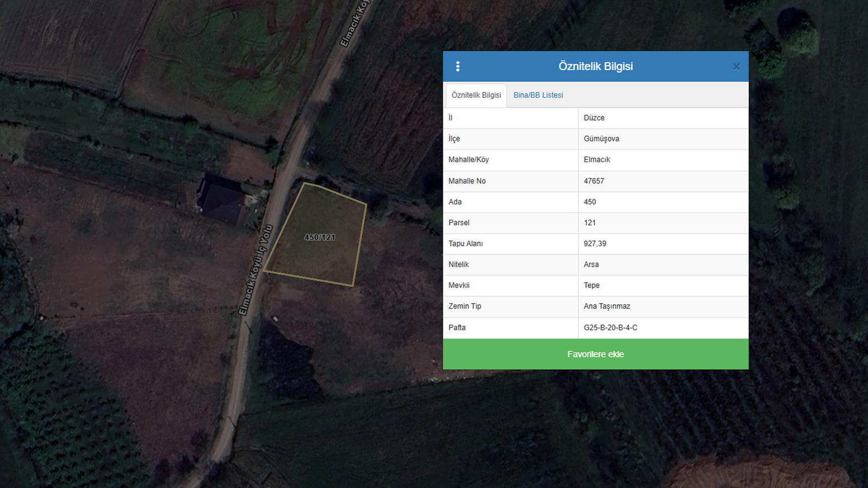Select the Öznitelik Bilgisi tab
This screenshot has width=868, height=488.
476,95
